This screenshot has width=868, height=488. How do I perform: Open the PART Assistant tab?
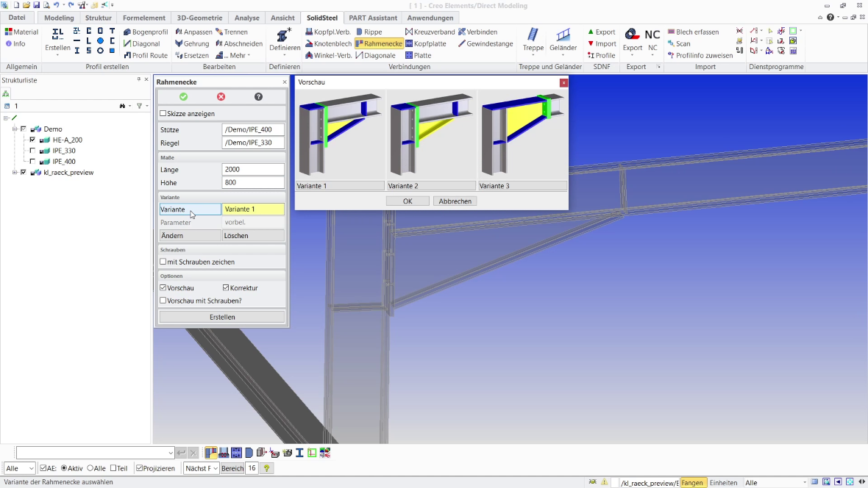(x=373, y=18)
